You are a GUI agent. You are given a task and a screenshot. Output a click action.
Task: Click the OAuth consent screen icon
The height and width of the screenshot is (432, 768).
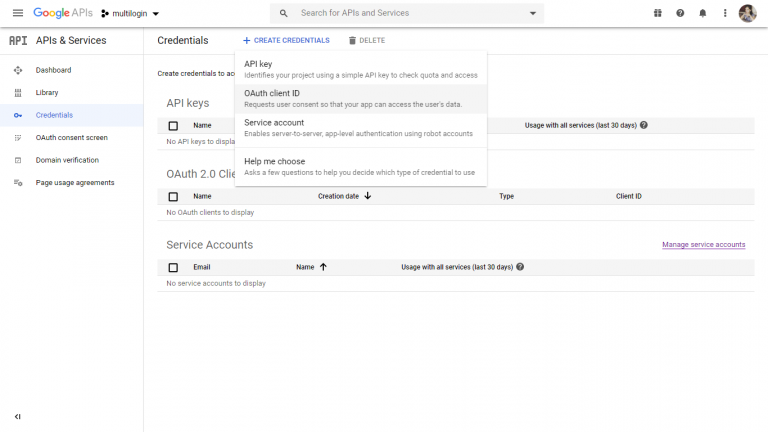tap(18, 138)
